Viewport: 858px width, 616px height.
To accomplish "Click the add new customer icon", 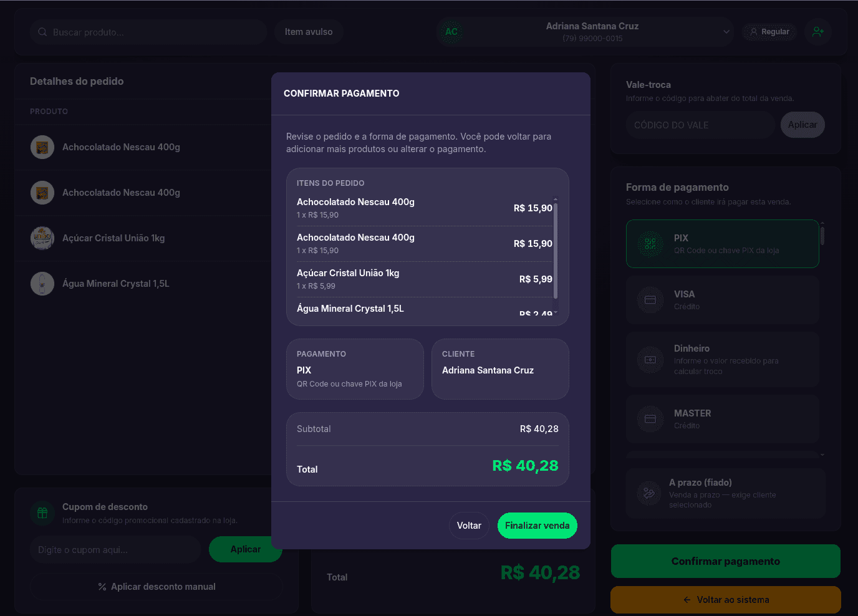I will [x=817, y=32].
